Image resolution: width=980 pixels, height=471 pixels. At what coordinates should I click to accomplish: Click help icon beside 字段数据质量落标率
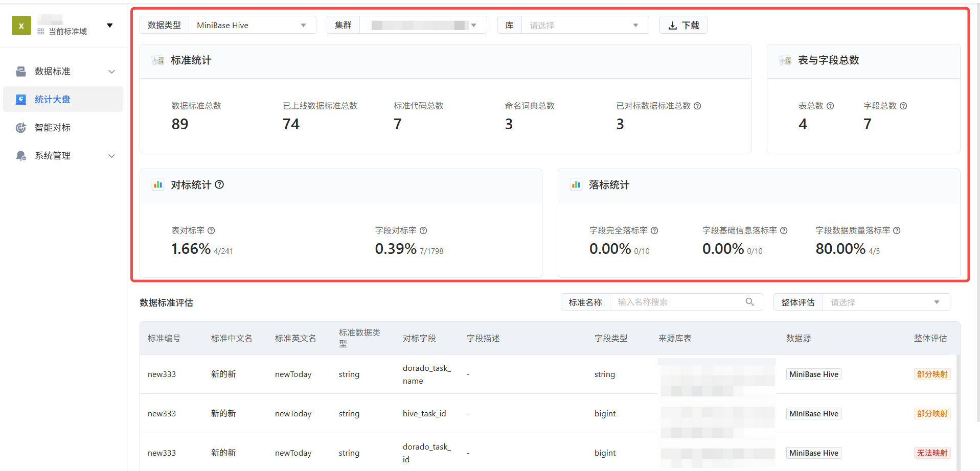[897, 230]
